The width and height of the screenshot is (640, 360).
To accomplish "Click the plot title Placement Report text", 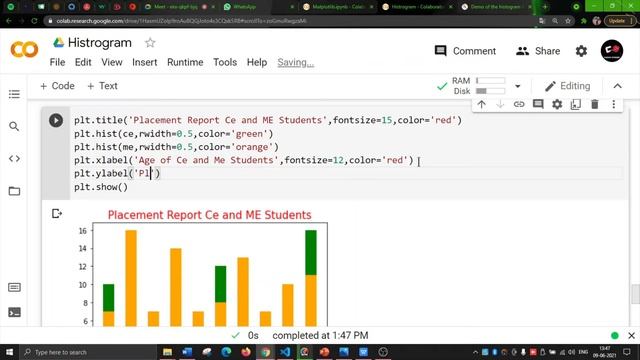I will [209, 215].
